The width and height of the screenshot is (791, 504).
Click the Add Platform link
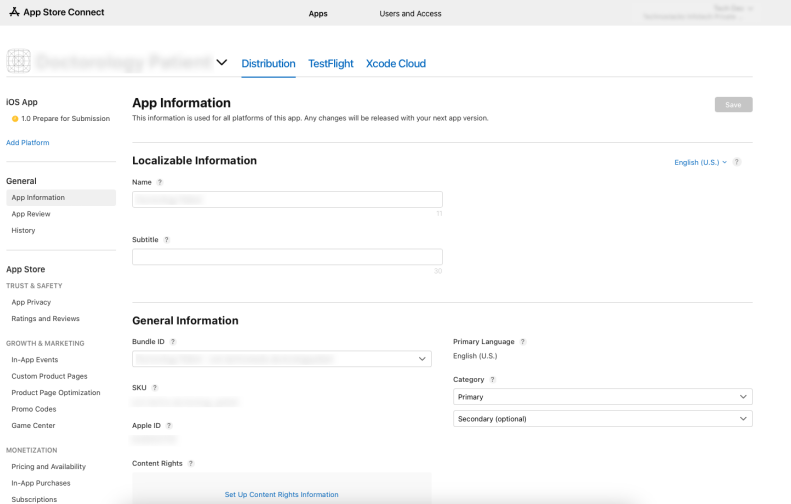click(x=28, y=143)
